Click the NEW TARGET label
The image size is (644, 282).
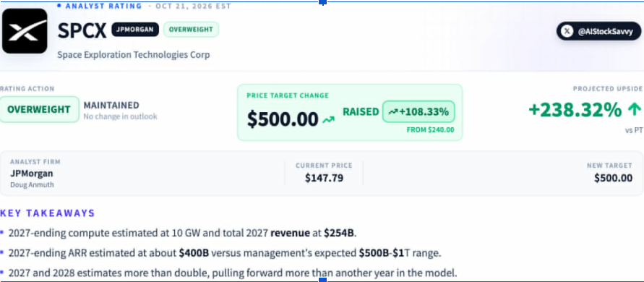(609, 166)
